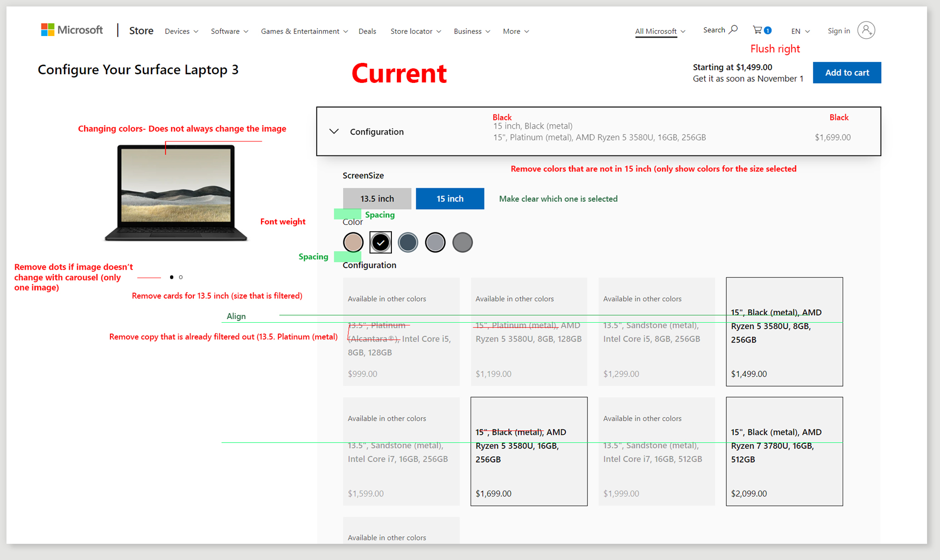
Task: Go to the Store home link
Action: click(x=141, y=31)
